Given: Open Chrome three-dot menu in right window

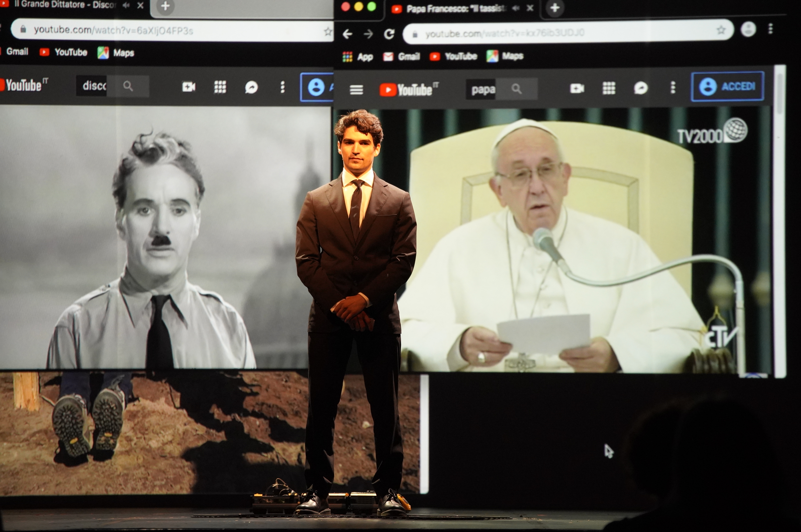Looking at the screenshot, I should coord(770,29).
